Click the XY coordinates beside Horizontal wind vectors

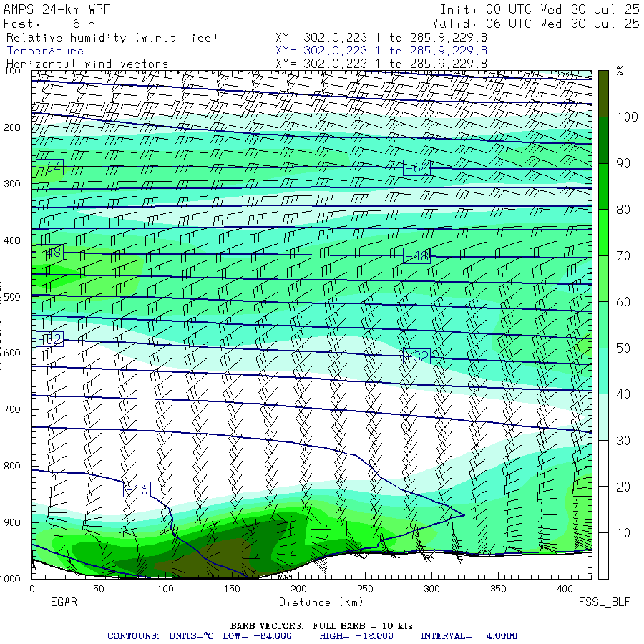point(381,64)
